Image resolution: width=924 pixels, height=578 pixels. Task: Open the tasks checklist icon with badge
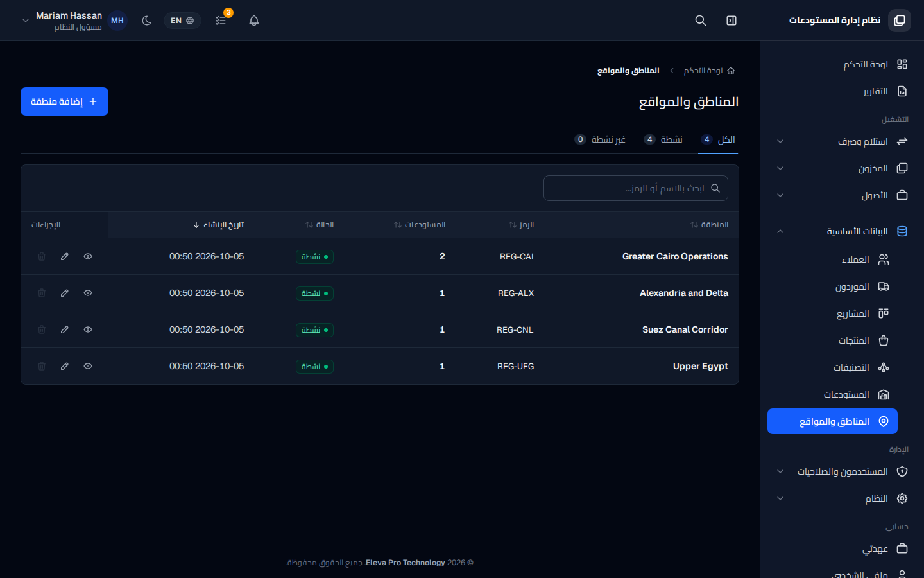click(x=221, y=21)
